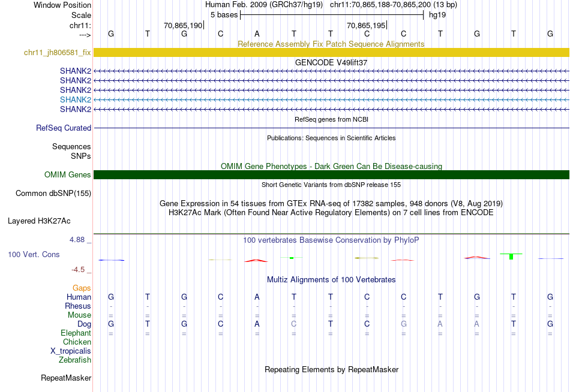Open Reference Assembly Fix Patch Sequence Alignments title
Screen dimensions: 570x392
coord(331,44)
